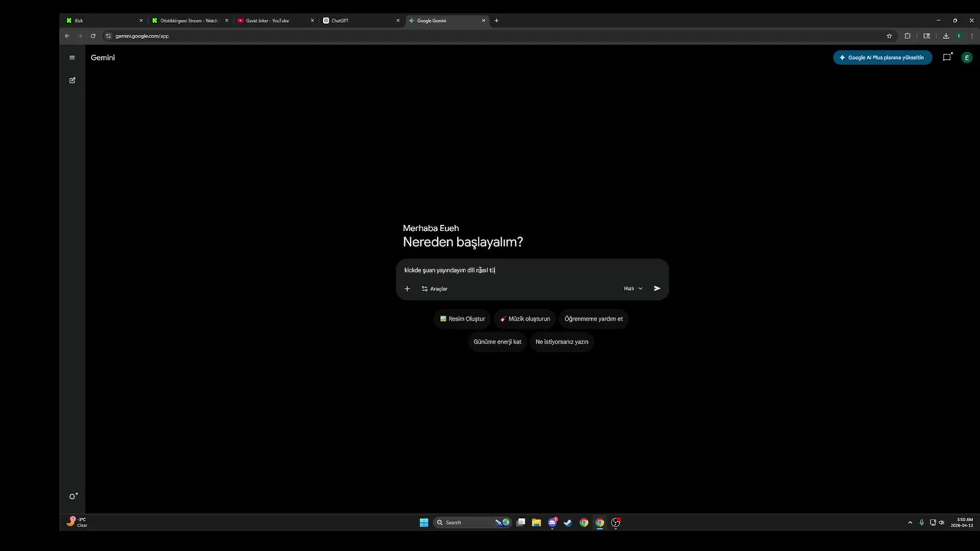Click the microphone tray icon
980x551 pixels.
pyautogui.click(x=922, y=523)
